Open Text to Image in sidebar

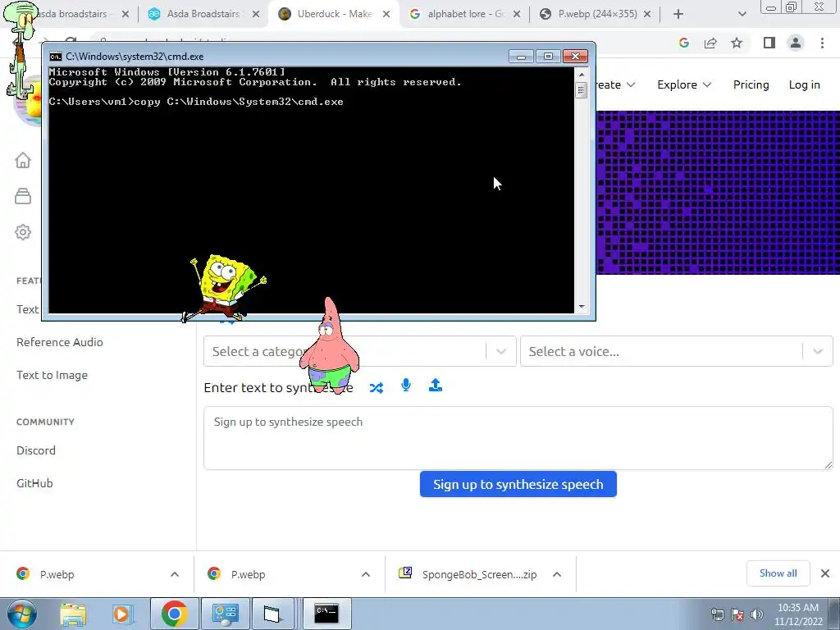click(x=52, y=375)
